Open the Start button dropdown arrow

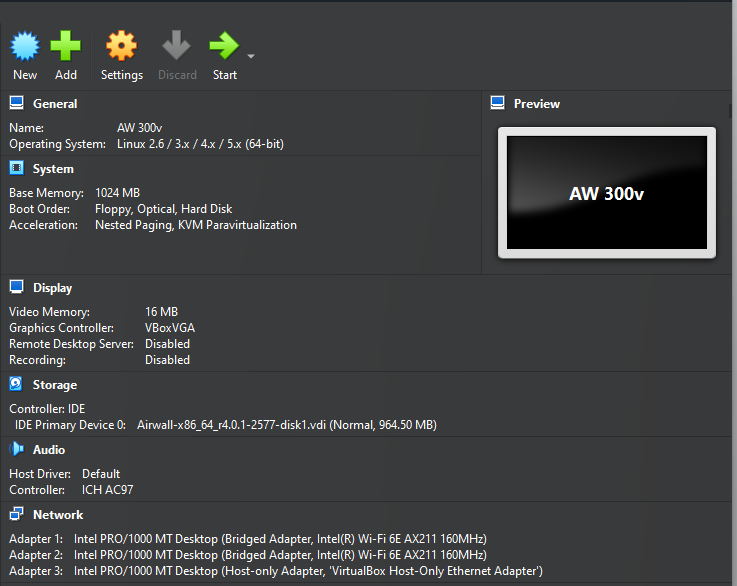[251, 56]
